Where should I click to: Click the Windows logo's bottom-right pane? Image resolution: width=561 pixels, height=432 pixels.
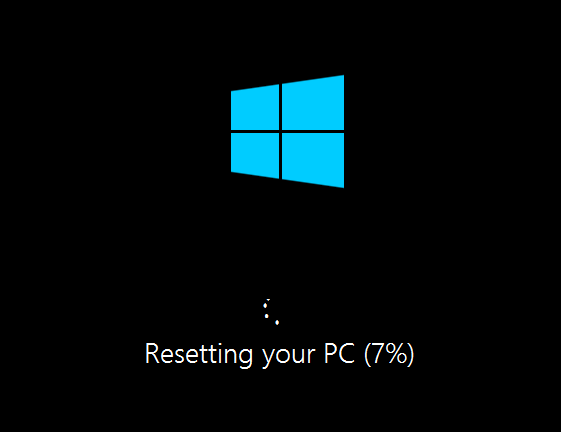pos(313,160)
